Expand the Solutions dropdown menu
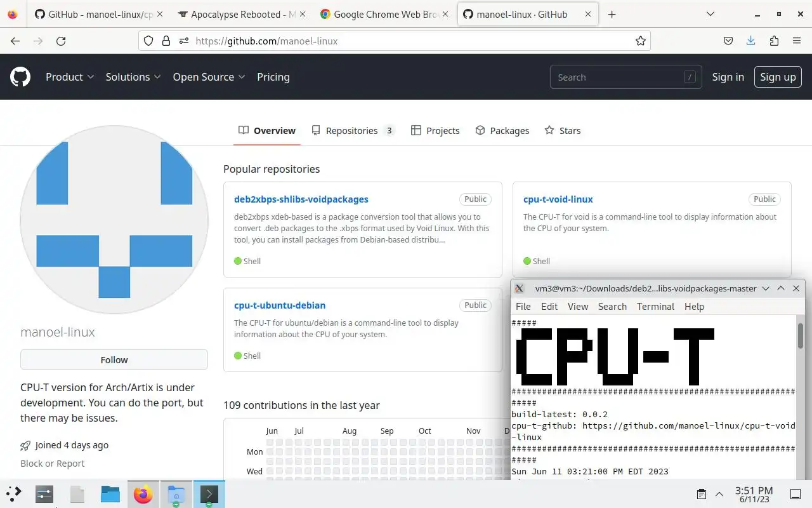 click(133, 77)
